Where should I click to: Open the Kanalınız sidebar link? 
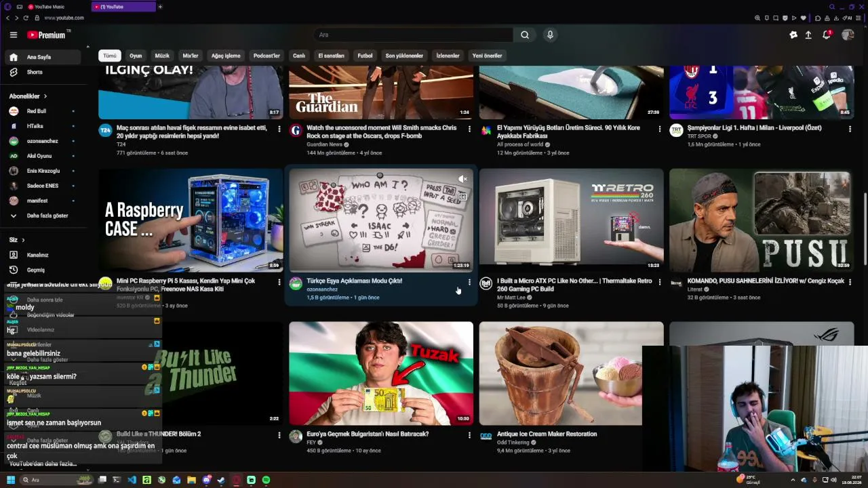[44, 255]
